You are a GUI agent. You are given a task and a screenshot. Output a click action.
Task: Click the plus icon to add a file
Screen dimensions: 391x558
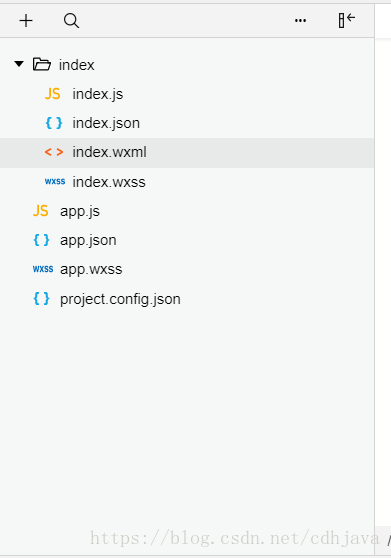pos(26,21)
